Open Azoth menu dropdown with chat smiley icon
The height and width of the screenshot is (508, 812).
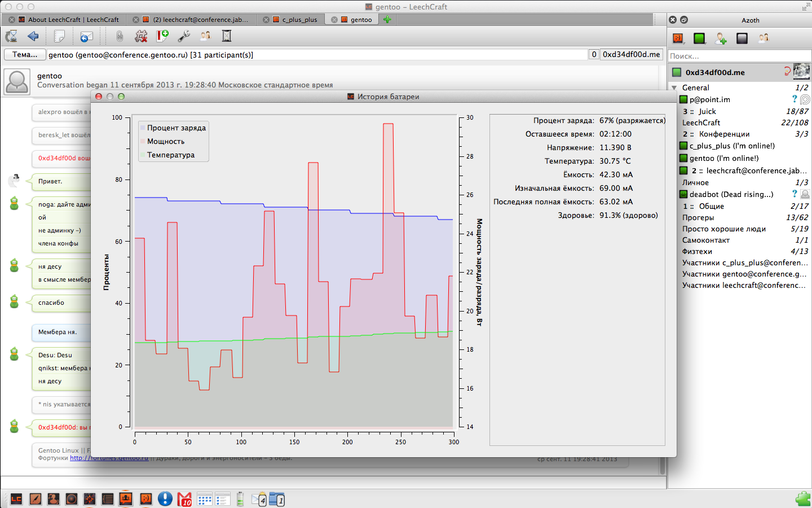tap(678, 38)
